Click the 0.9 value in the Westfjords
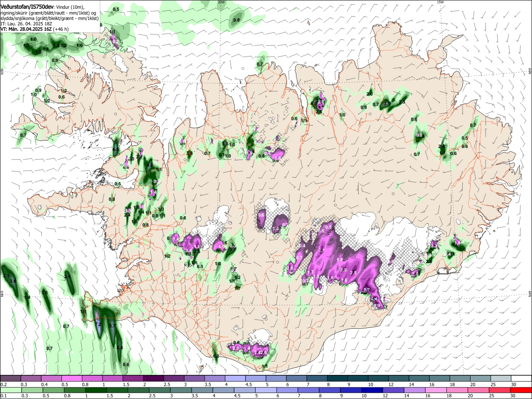 tap(38, 90)
